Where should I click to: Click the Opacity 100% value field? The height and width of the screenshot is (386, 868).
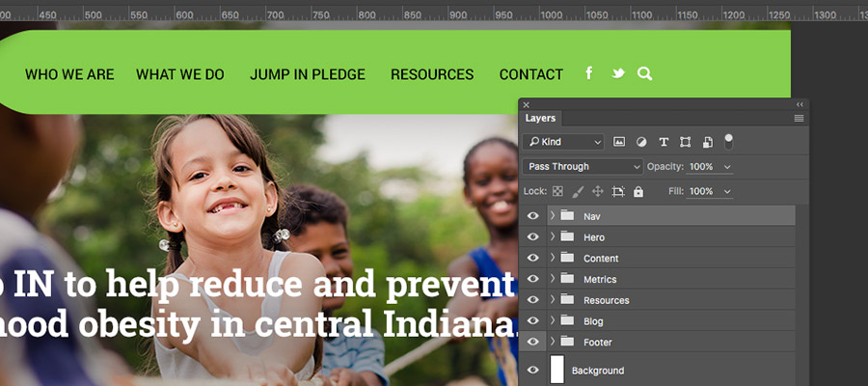[701, 167]
